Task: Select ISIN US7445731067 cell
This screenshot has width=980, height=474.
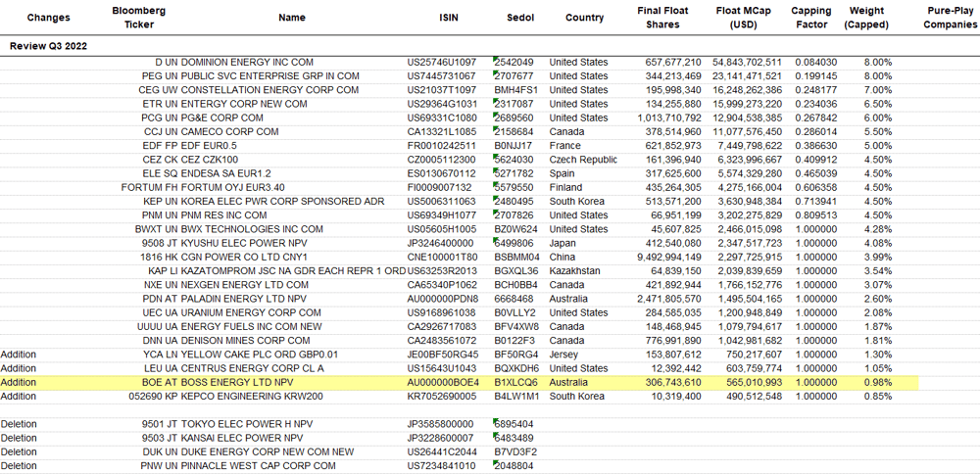Action: click(x=441, y=76)
